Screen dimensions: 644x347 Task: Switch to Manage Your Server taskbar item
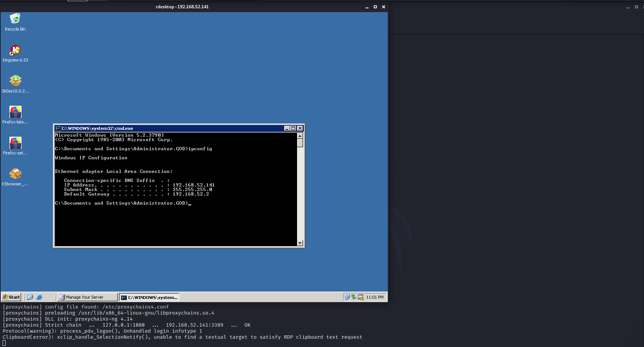tap(87, 297)
